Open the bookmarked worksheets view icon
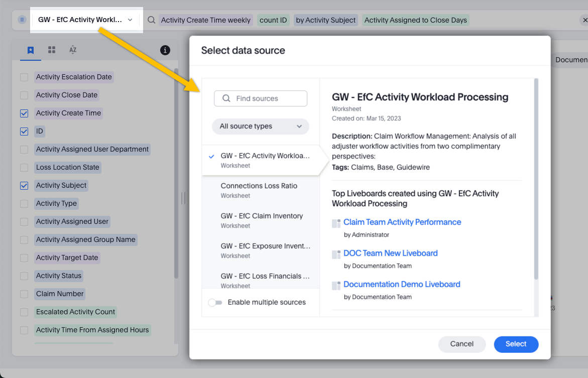Screen dimensions: 588x378 point(30,50)
